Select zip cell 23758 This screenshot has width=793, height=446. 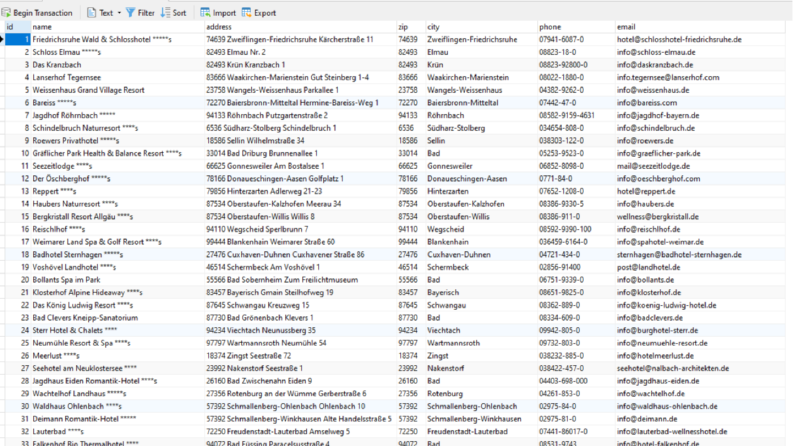(411, 90)
